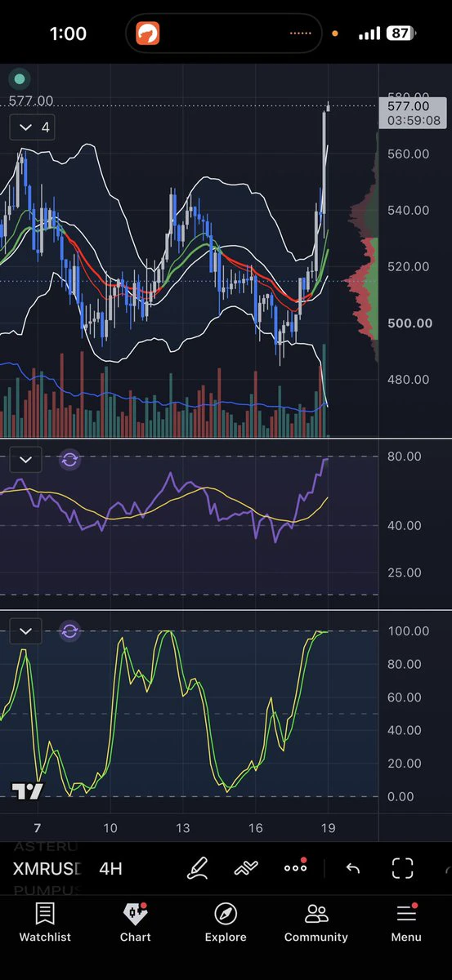Open the XMRUSD symbol search
452x980 pixels.
pos(47,868)
